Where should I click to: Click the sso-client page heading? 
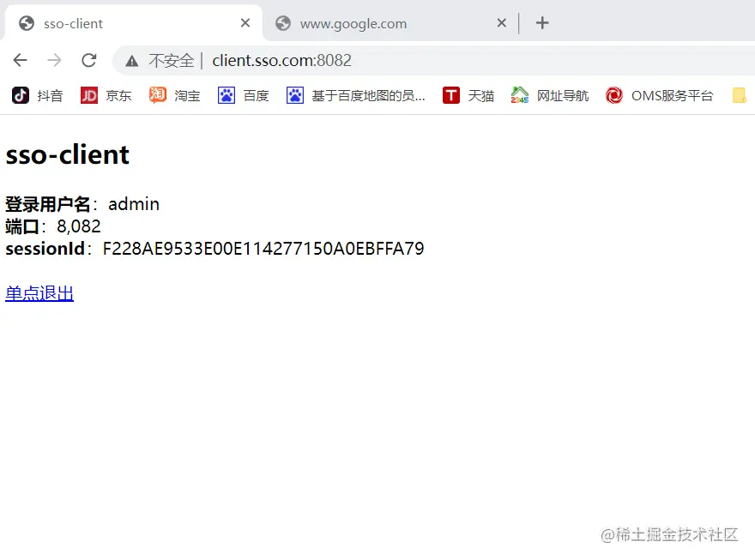(68, 155)
